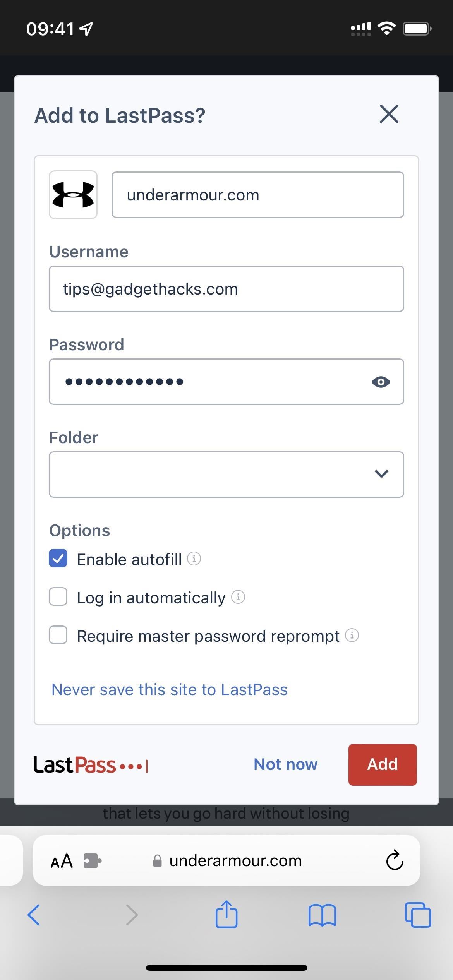
Task: Open info icon for master password reprompt
Action: tap(352, 635)
